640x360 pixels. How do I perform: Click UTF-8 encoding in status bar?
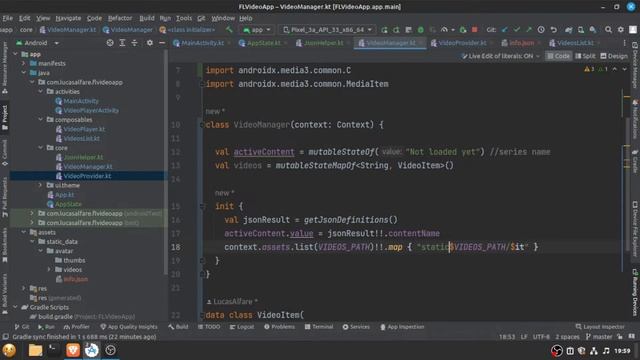point(541,337)
